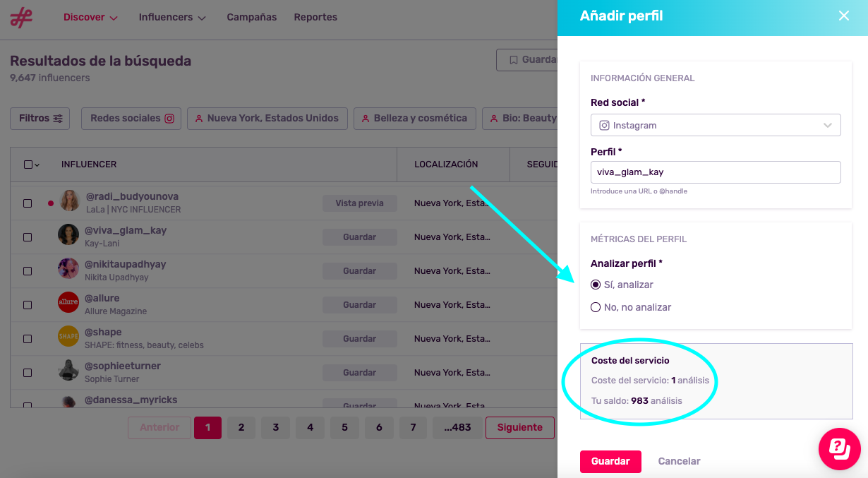The image size is (868, 478).
Task: Check the box for @nikitaupadhyay row
Action: point(28,271)
